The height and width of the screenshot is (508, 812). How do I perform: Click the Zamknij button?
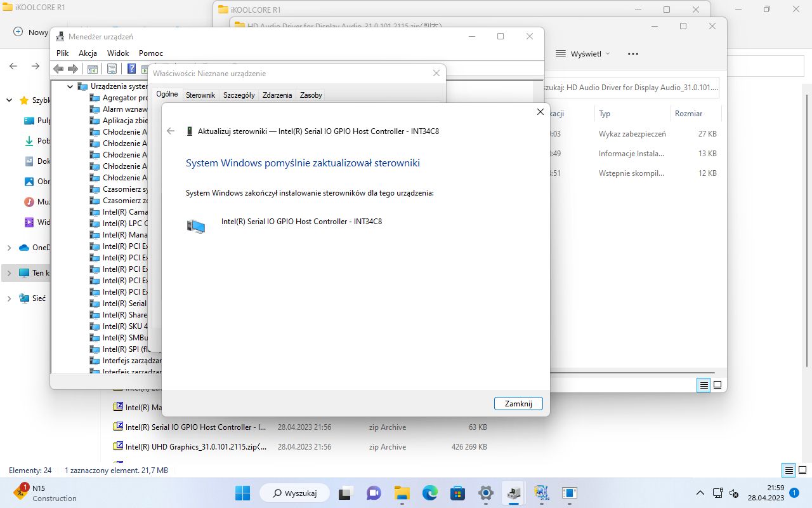point(518,403)
